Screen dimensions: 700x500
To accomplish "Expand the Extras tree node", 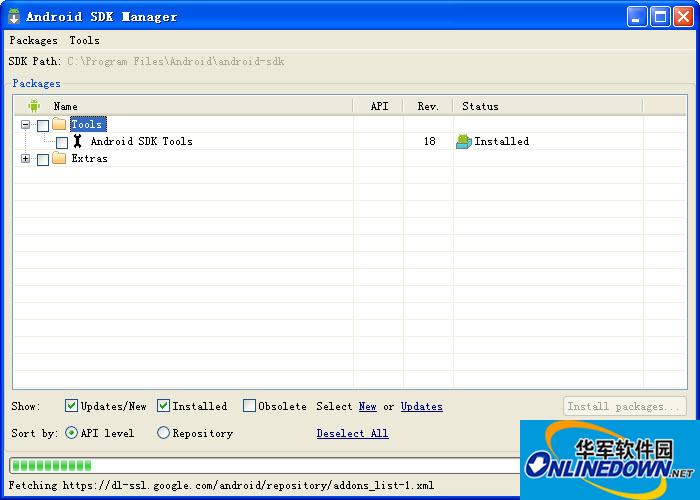I will (25, 158).
